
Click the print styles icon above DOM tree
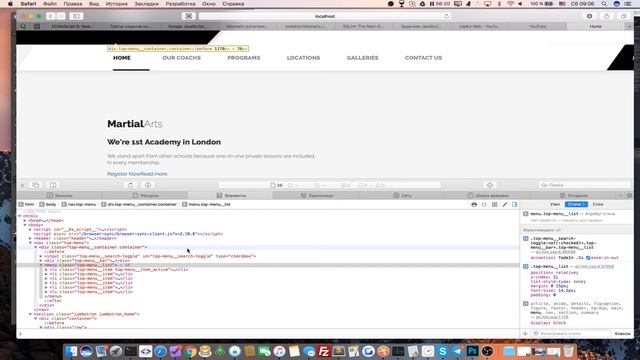point(474,204)
